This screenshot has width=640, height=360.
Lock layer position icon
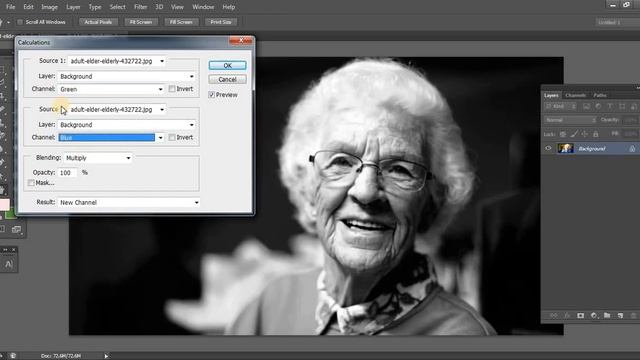(584, 134)
